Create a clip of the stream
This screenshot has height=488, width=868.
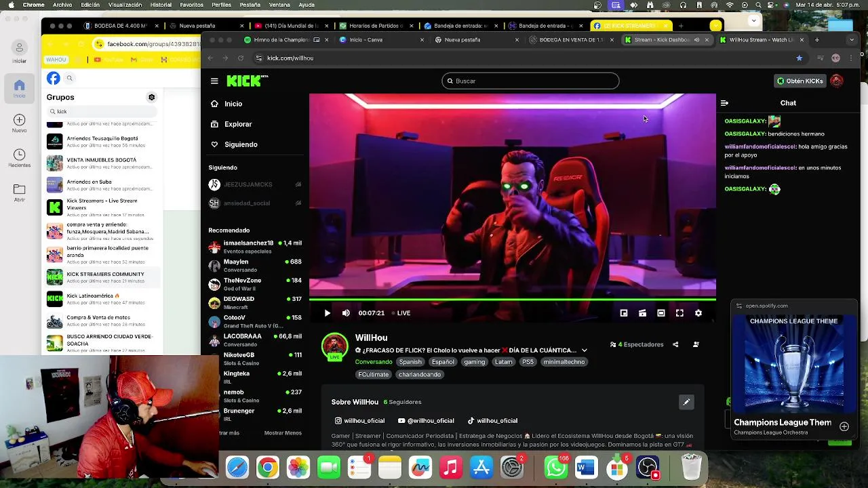pos(642,313)
